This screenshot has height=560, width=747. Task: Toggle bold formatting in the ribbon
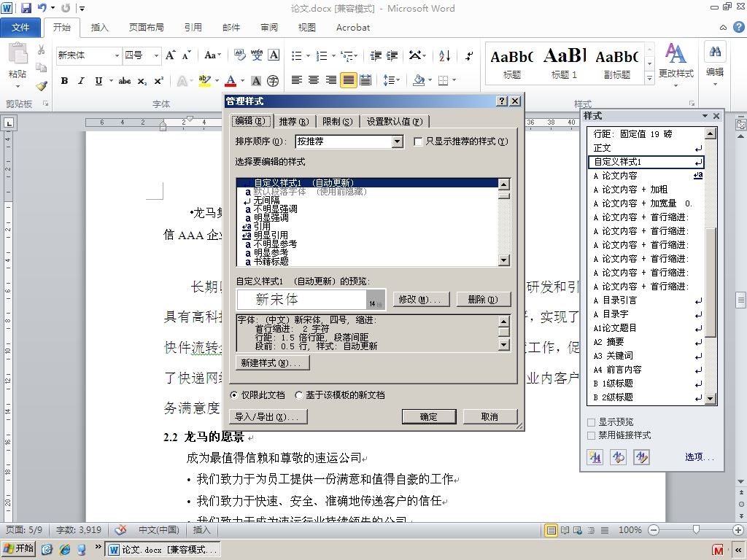coord(64,81)
